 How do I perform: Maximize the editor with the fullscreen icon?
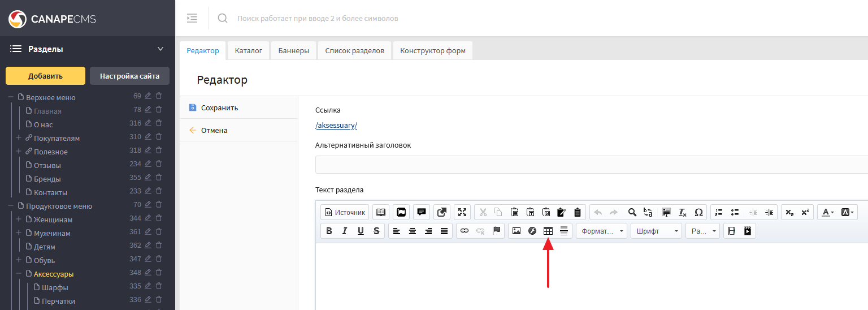462,212
